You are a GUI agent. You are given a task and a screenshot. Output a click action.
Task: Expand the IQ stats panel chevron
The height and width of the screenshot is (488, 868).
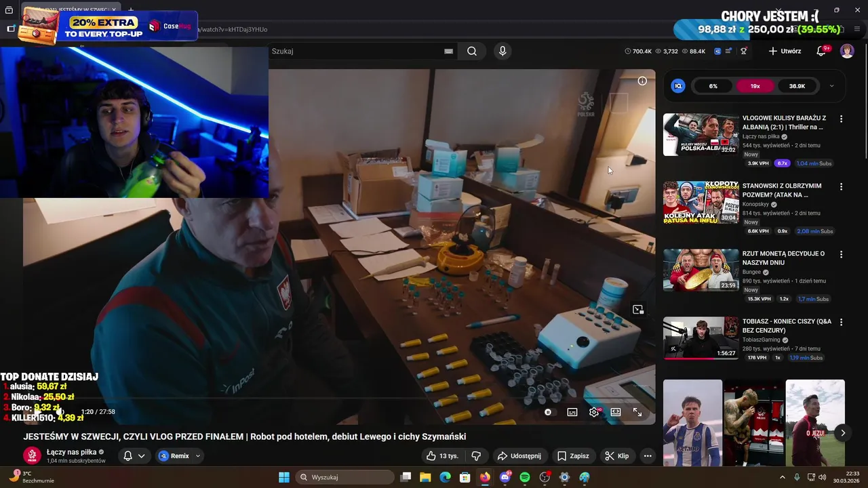click(831, 86)
